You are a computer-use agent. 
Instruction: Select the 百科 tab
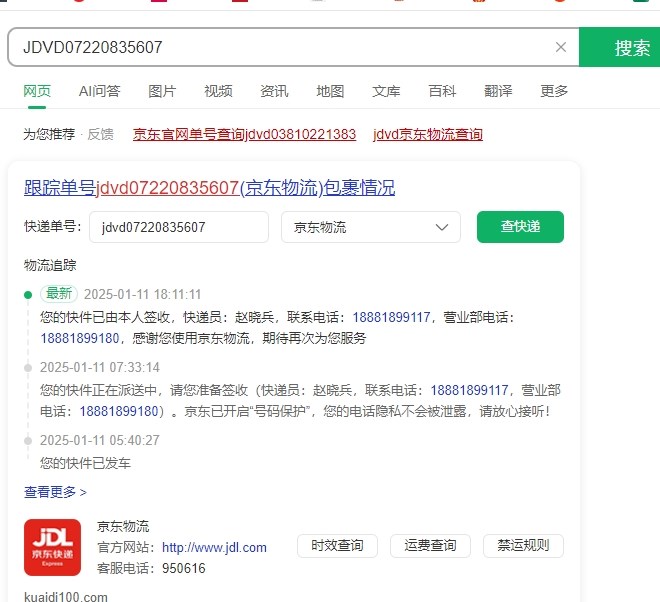click(x=442, y=91)
